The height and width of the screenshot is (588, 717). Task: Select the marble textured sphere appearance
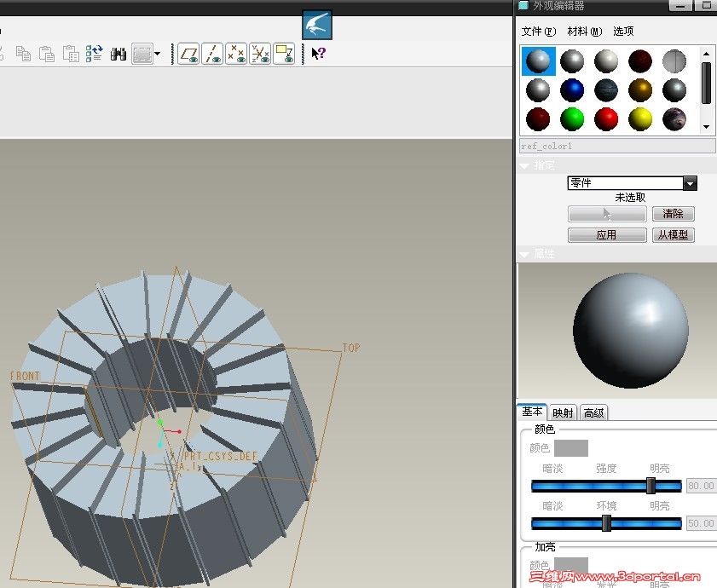pyautogui.click(x=674, y=119)
